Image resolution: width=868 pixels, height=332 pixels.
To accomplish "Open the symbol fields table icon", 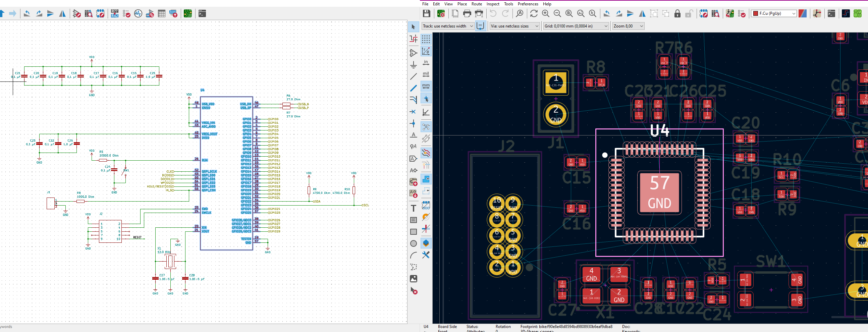I will pos(162,13).
